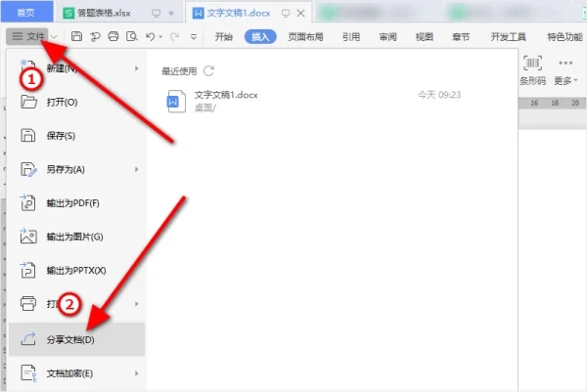Choose 输出为PPTX(X) menu entry
Image resolution: width=587 pixels, height=392 pixels.
(x=76, y=270)
